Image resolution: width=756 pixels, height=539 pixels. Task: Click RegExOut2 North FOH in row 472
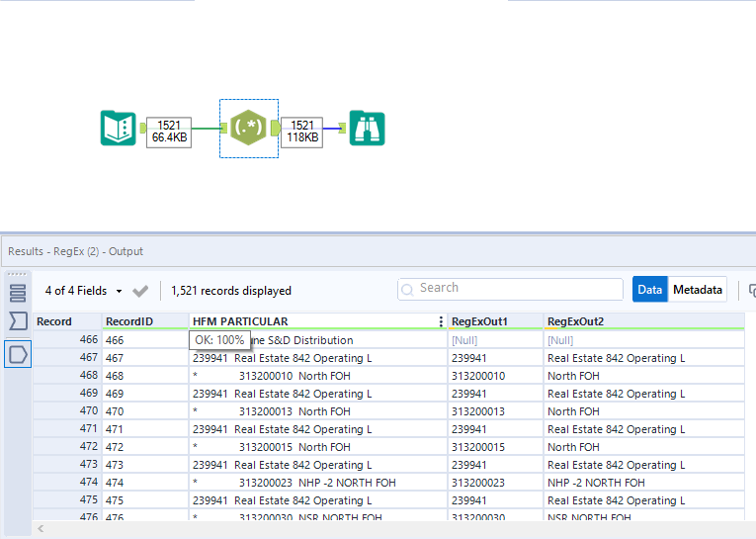tap(644, 447)
